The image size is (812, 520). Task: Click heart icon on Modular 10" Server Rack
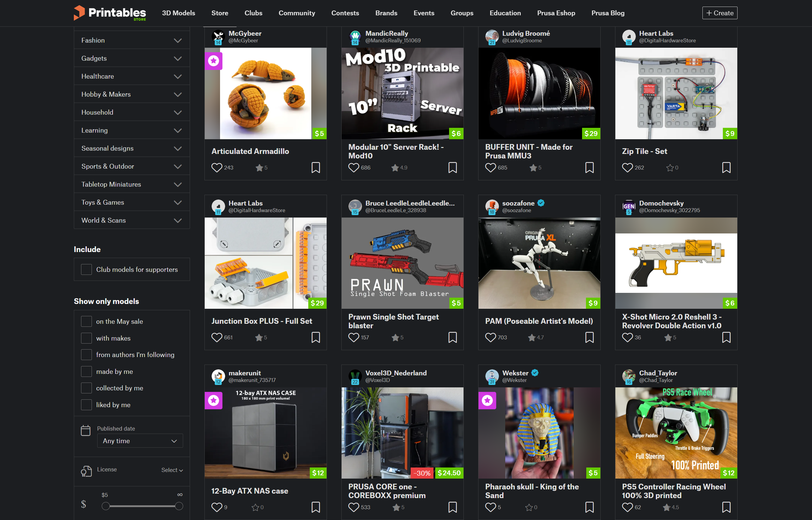coord(353,167)
